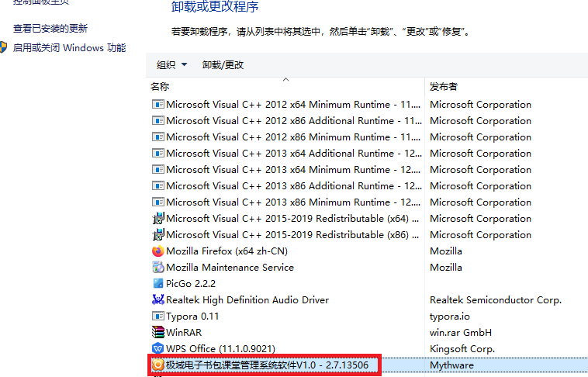588x377 pixels.
Task: Click Mozilla publisher in Firefox row
Action: (x=446, y=251)
